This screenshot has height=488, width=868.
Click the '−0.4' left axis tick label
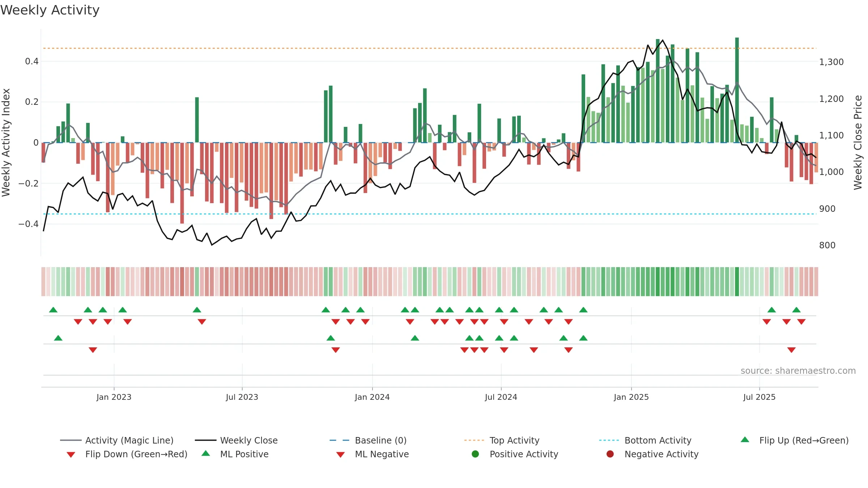(x=29, y=224)
